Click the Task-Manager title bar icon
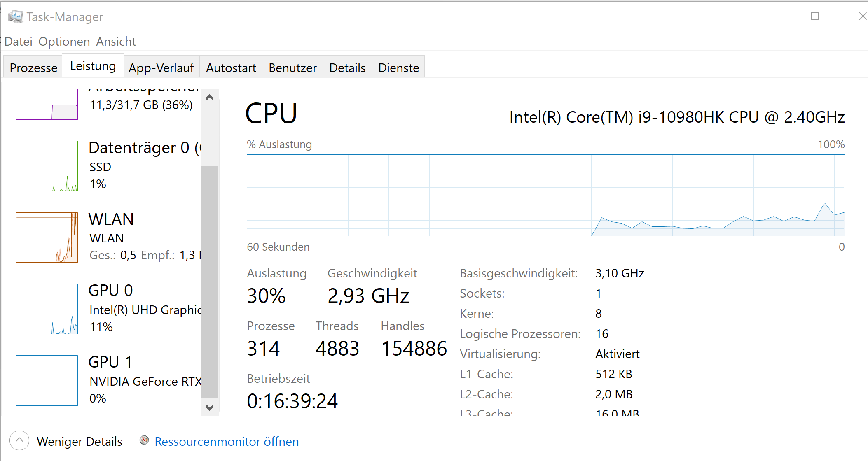The height and width of the screenshot is (461, 868). point(16,17)
